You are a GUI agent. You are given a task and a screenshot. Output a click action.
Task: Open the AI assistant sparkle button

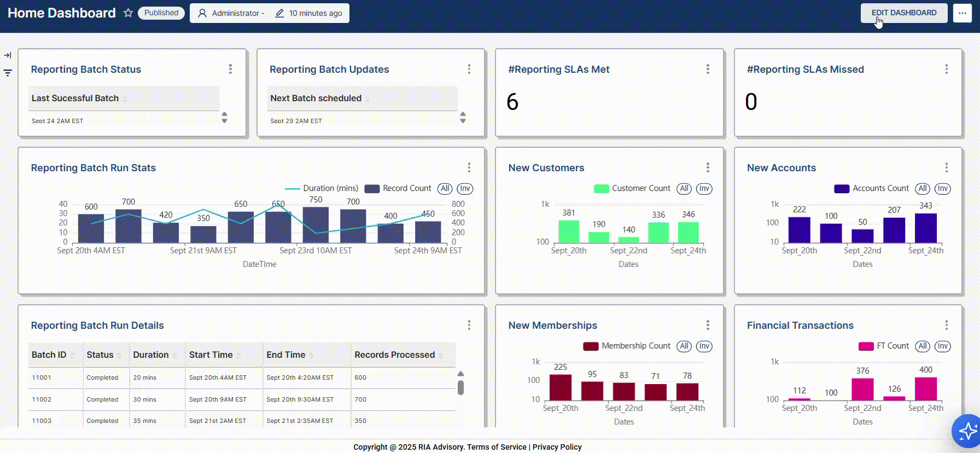(967, 431)
